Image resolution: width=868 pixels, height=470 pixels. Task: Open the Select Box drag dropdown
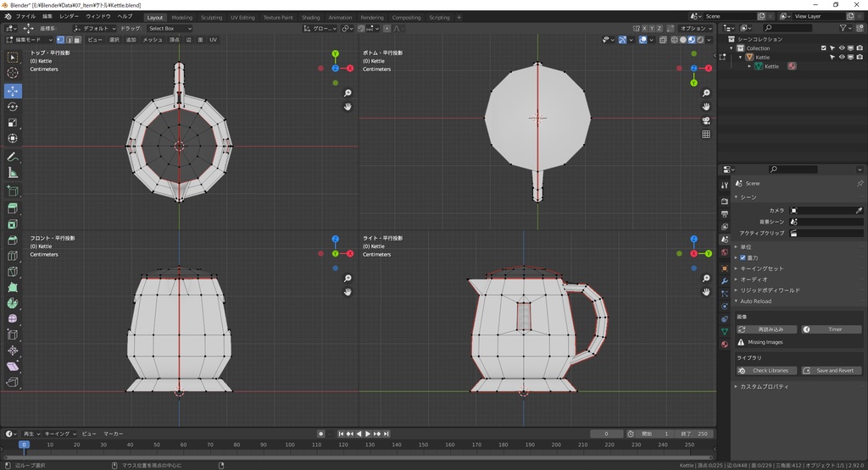[x=170, y=28]
